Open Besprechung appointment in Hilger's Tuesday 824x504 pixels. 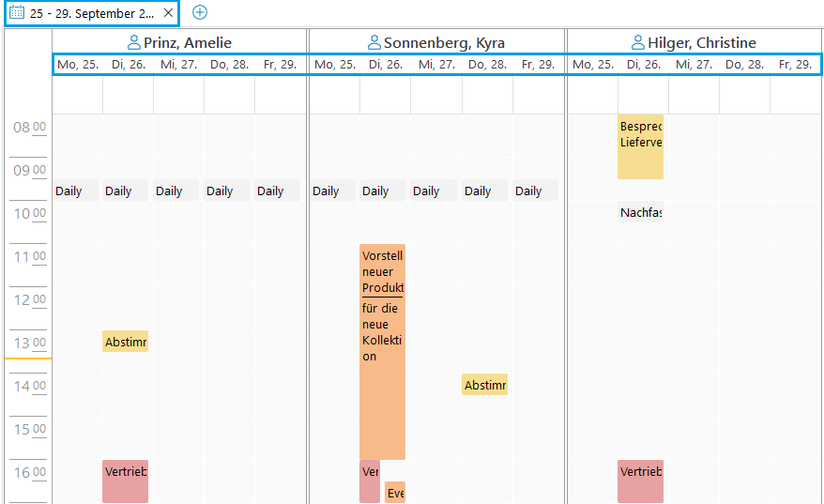pos(640,146)
